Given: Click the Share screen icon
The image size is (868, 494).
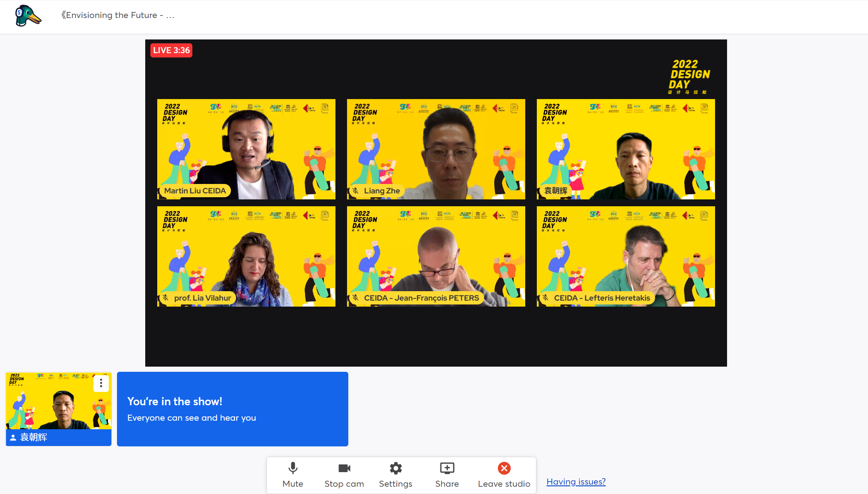Looking at the screenshot, I should pos(447,468).
